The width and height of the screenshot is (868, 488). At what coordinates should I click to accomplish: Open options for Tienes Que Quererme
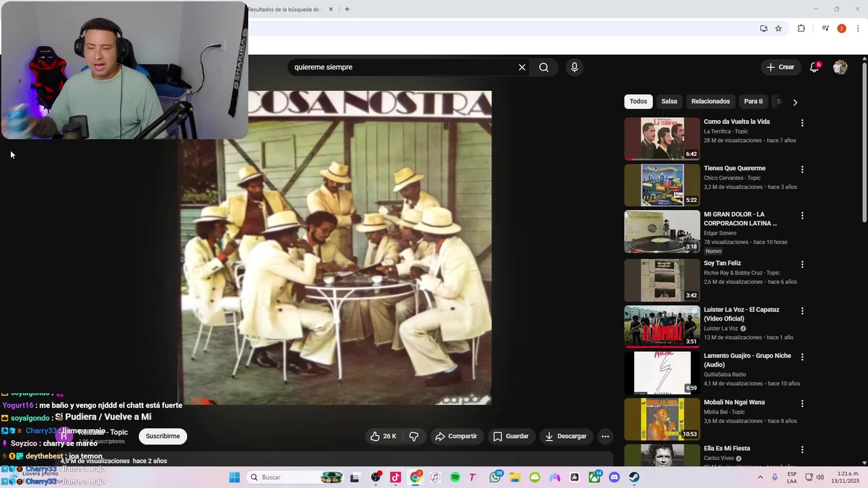point(802,169)
